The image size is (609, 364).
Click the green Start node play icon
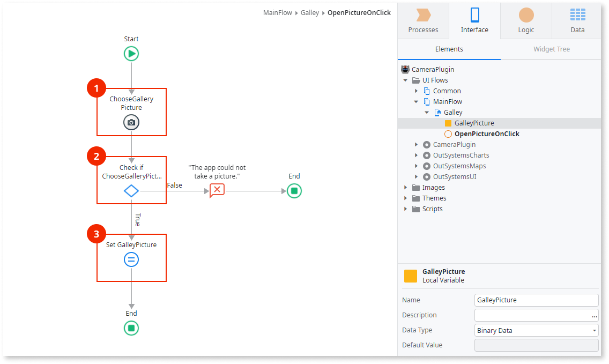[x=131, y=53]
